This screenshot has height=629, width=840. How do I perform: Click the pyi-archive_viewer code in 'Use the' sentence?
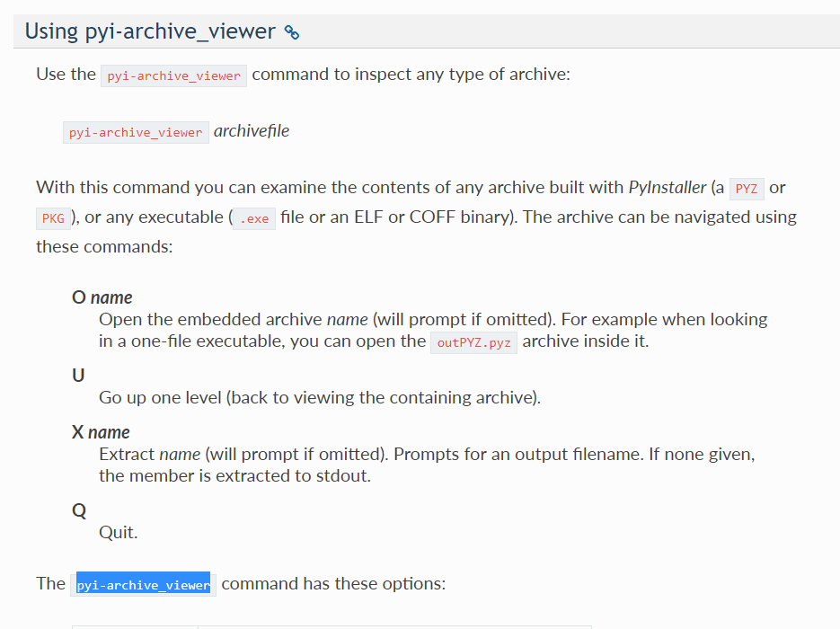173,75
